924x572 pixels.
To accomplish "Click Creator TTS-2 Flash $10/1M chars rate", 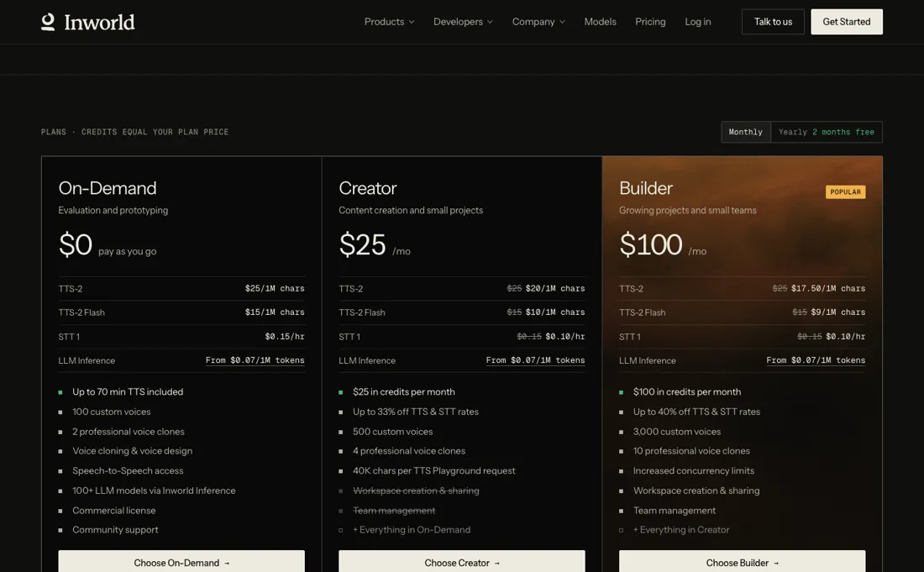I will [x=555, y=312].
